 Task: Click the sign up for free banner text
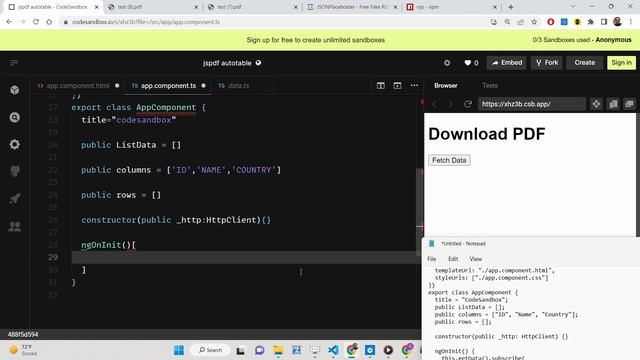tap(316, 40)
